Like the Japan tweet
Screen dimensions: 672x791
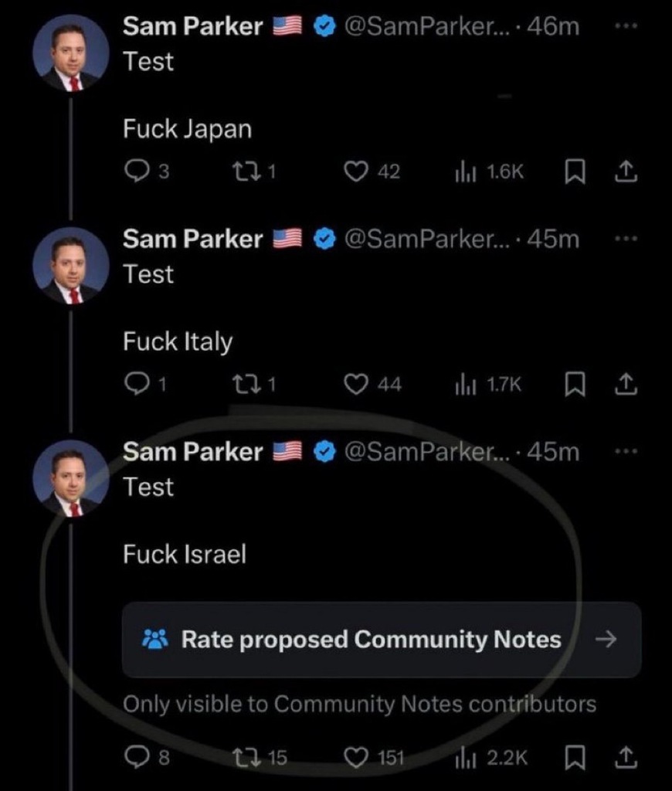click(355, 172)
